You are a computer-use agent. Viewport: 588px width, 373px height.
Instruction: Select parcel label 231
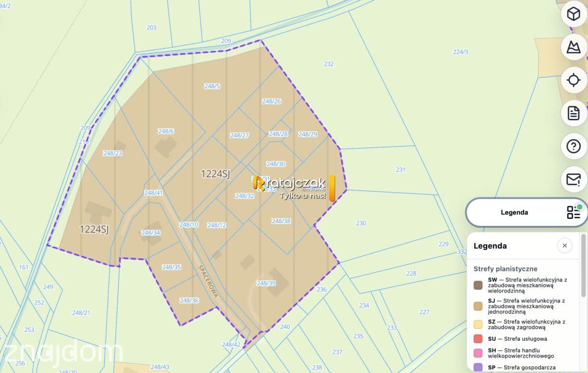[x=401, y=170]
